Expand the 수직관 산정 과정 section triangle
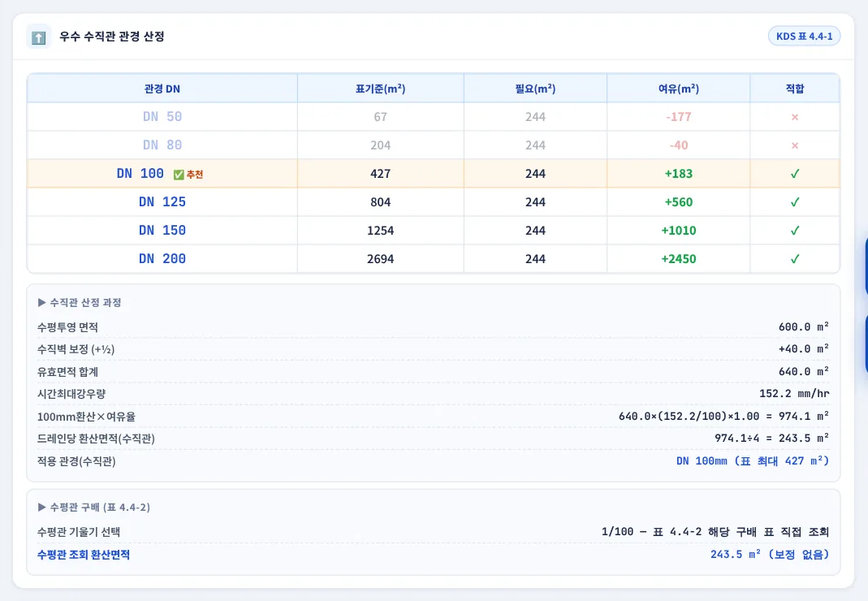868x601 pixels. (41, 302)
